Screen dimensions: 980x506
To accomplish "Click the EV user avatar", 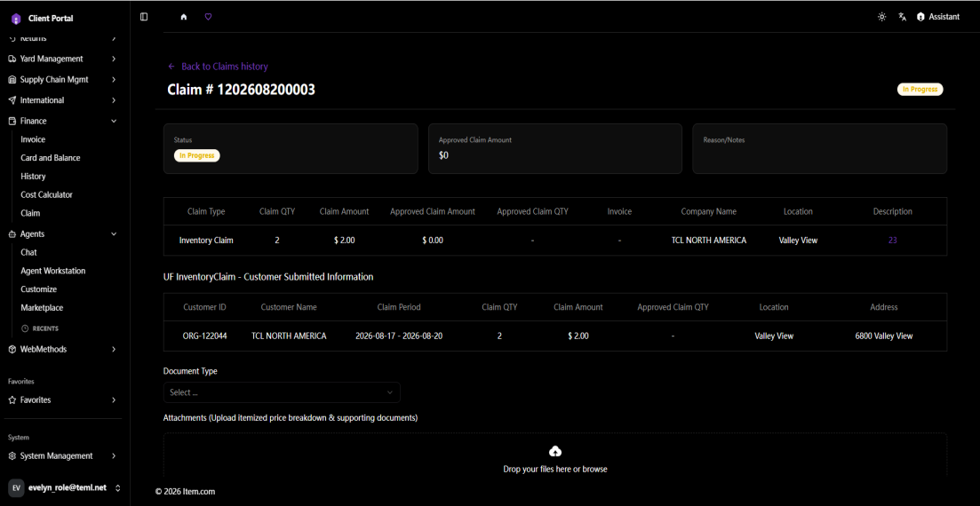I will [x=16, y=487].
